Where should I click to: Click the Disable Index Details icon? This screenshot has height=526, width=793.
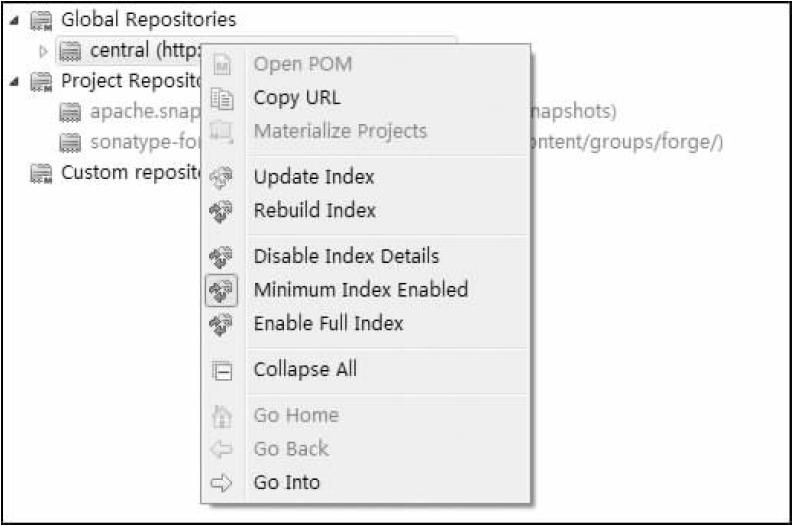(x=221, y=257)
